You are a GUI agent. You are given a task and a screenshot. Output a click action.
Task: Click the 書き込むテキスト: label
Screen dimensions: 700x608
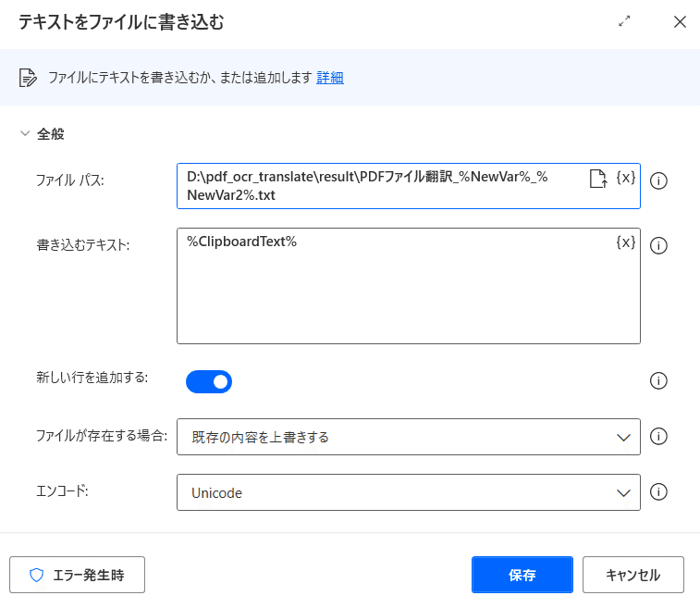point(83,245)
